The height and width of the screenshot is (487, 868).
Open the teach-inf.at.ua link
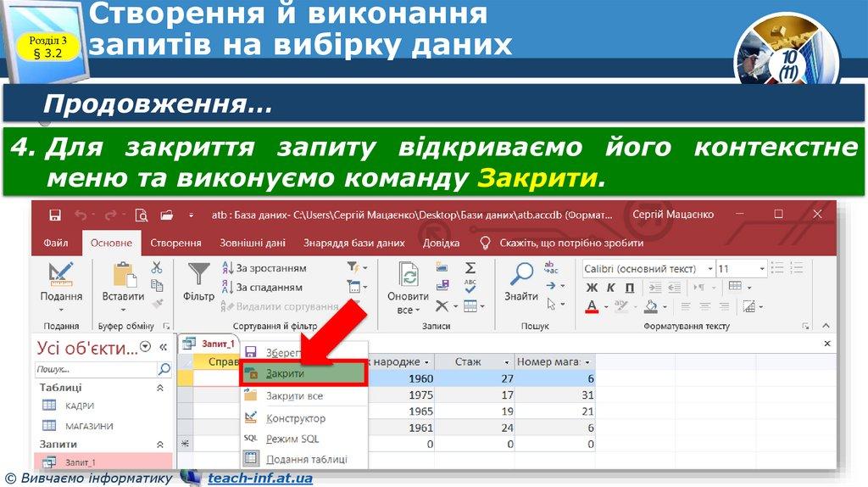point(259,479)
